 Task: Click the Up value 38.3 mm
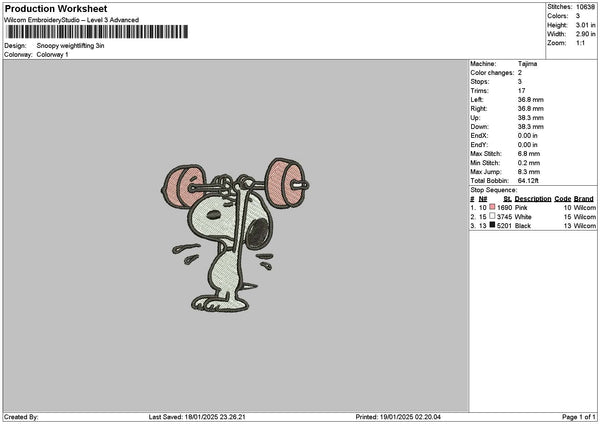click(530, 118)
